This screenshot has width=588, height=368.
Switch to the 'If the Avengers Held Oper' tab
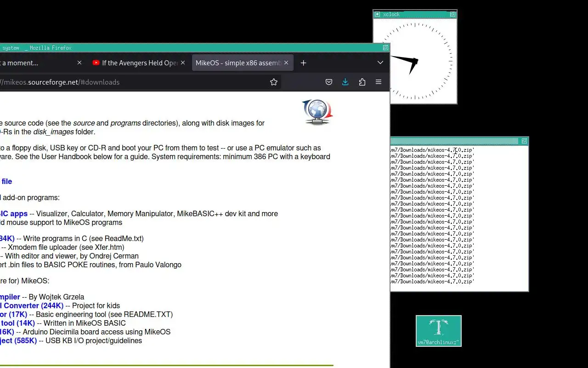tap(139, 63)
